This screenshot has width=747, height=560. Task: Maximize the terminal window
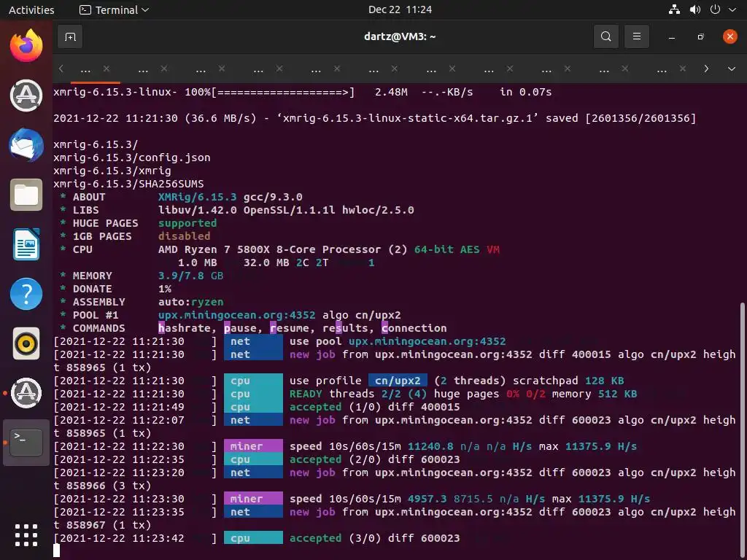coord(700,36)
